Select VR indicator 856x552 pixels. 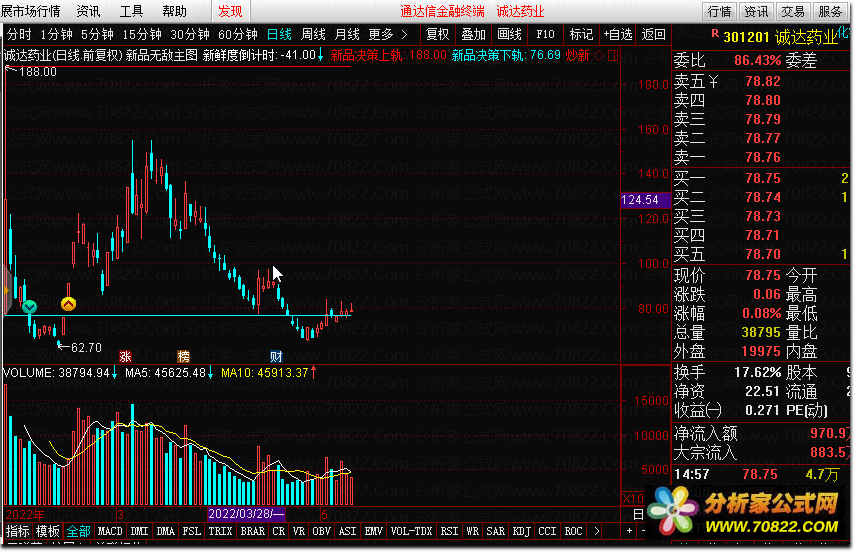pos(299,531)
